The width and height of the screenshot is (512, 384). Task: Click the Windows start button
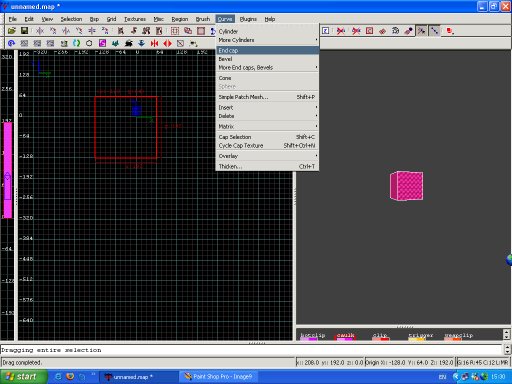tap(23, 377)
